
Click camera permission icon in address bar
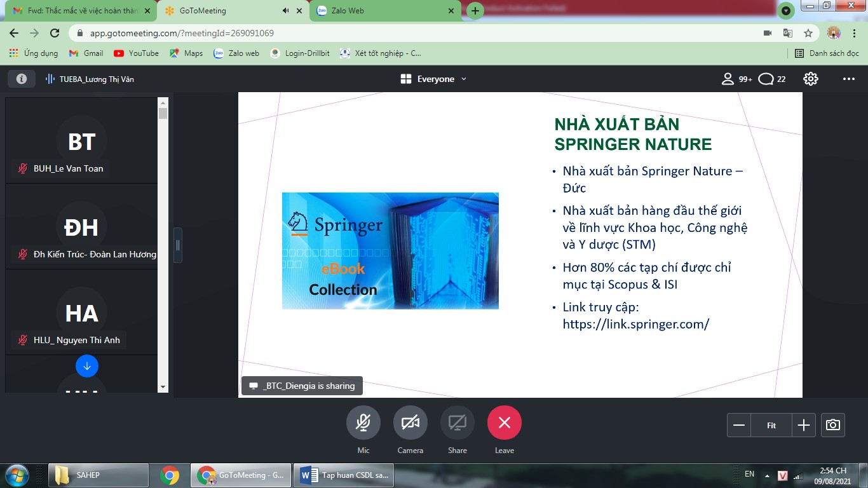(x=767, y=33)
